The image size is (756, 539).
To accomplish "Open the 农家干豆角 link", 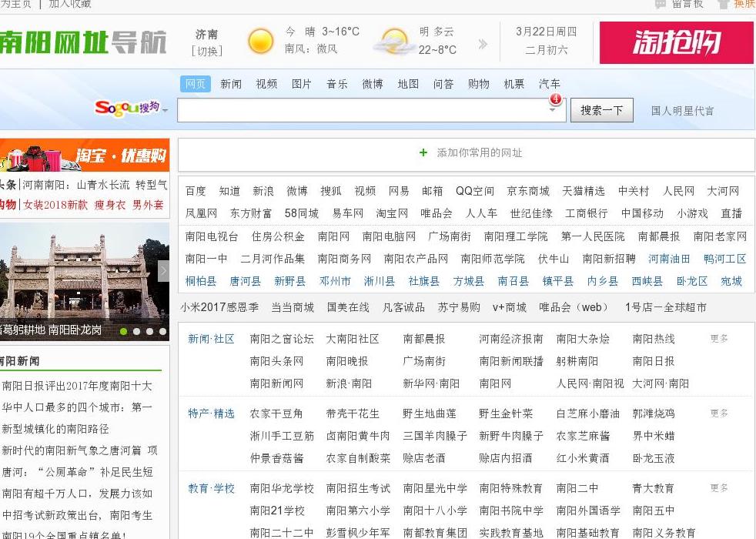I will [x=276, y=413].
